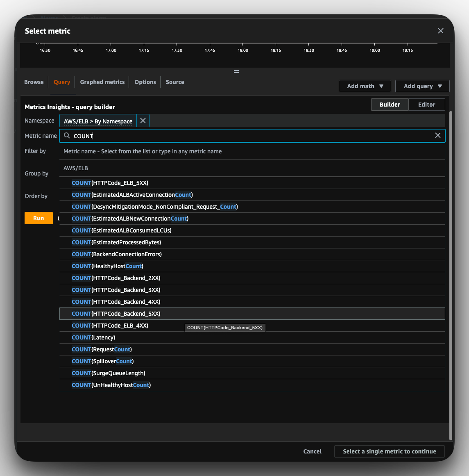The image size is (469, 476).
Task: Open the AWS/ELB > By Namespace selector
Action: click(98, 121)
